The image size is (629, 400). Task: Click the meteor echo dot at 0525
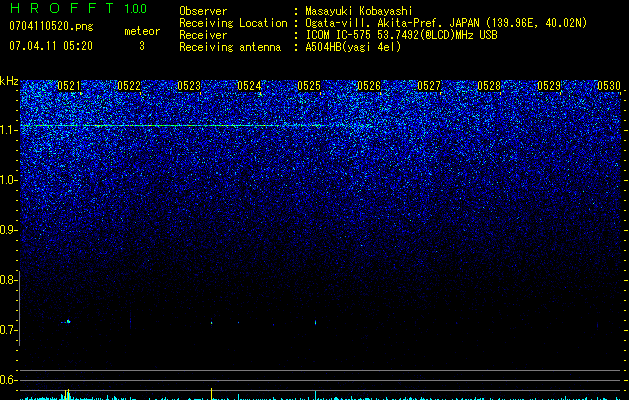(x=315, y=322)
